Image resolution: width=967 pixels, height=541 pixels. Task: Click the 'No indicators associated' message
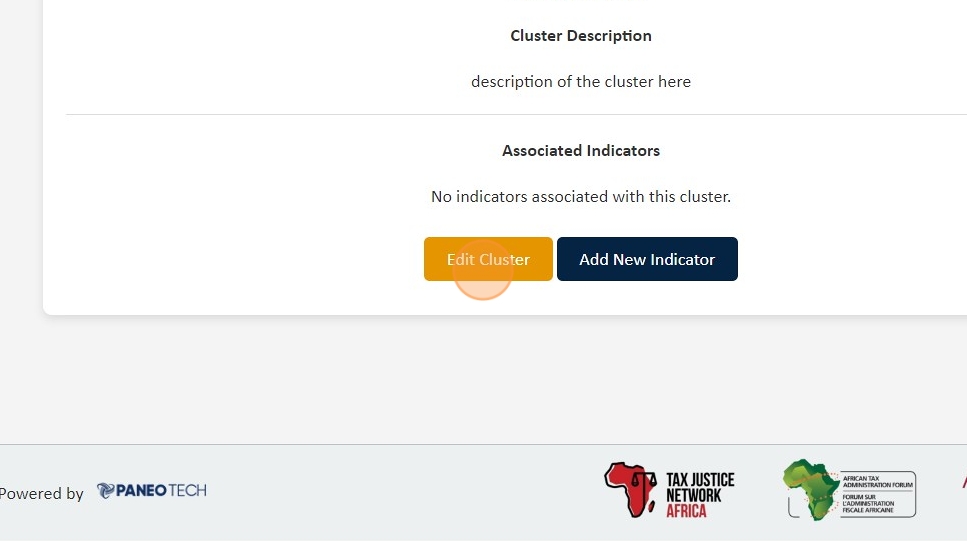[581, 197]
